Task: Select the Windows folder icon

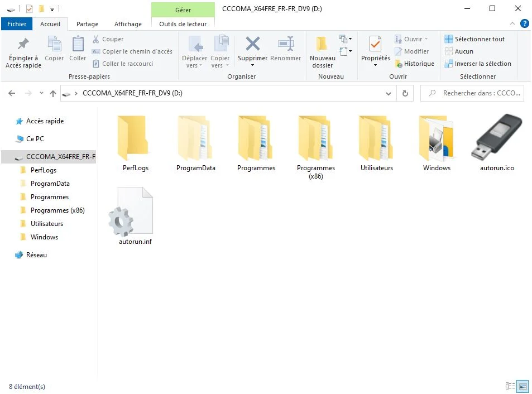Action: tap(437, 138)
